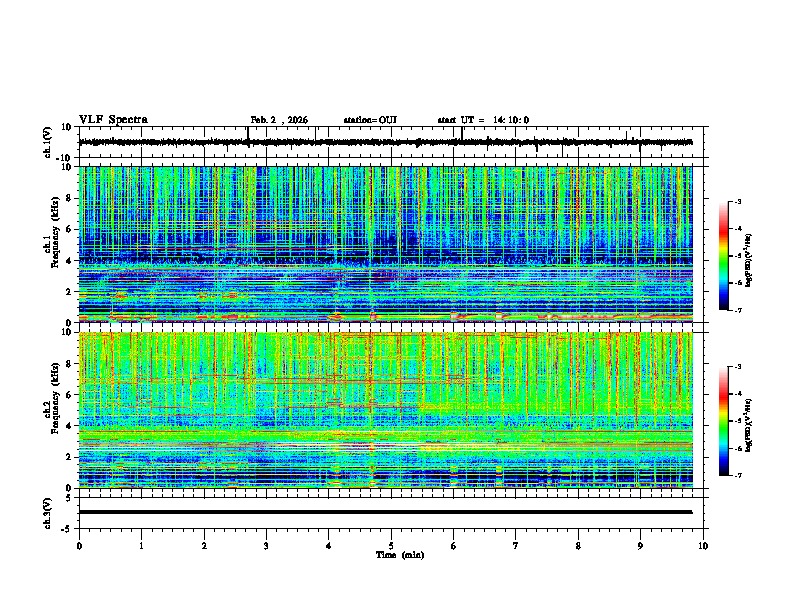Click the 7 tick label on Time axis
Image resolution: width=792 pixels, height=612 pixels.
(x=516, y=546)
